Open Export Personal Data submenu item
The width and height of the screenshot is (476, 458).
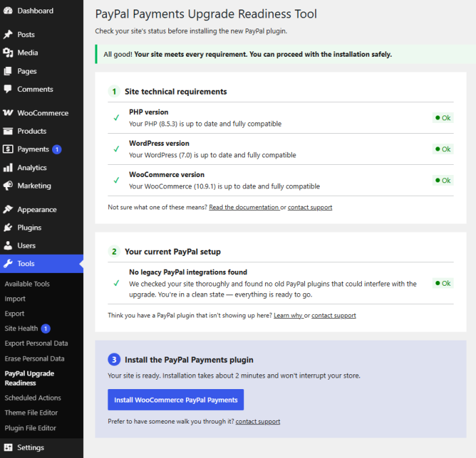[36, 343]
